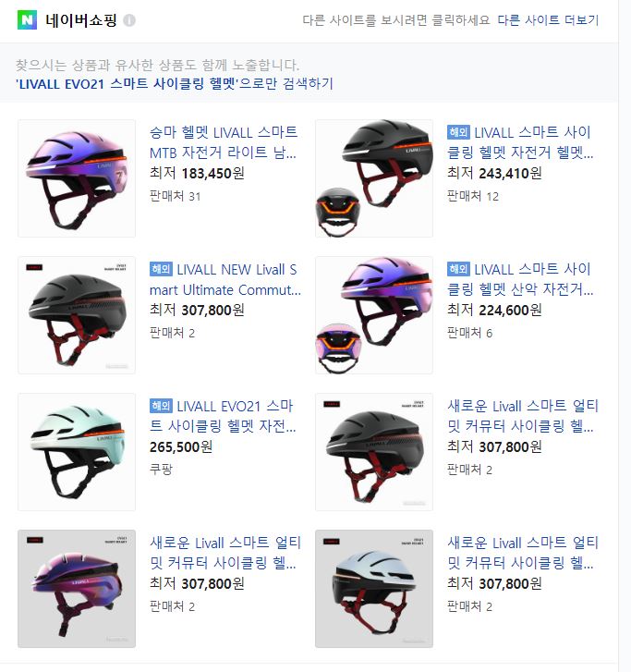This screenshot has width=631, height=672.
Task: Open the LIVALL EVO21 스마트 사이클링 헬멧 자전... title
Action: coord(223,416)
